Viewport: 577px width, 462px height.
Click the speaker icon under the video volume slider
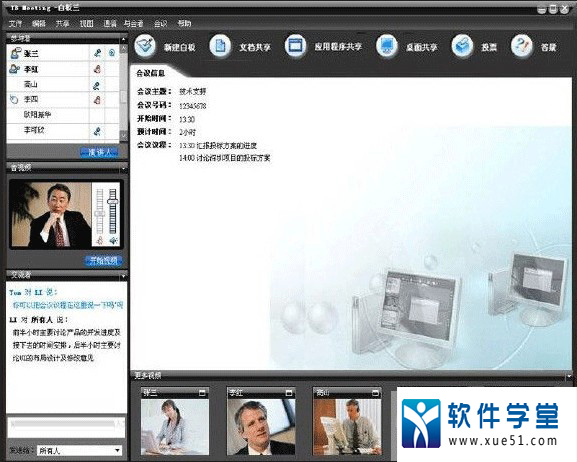(113, 241)
